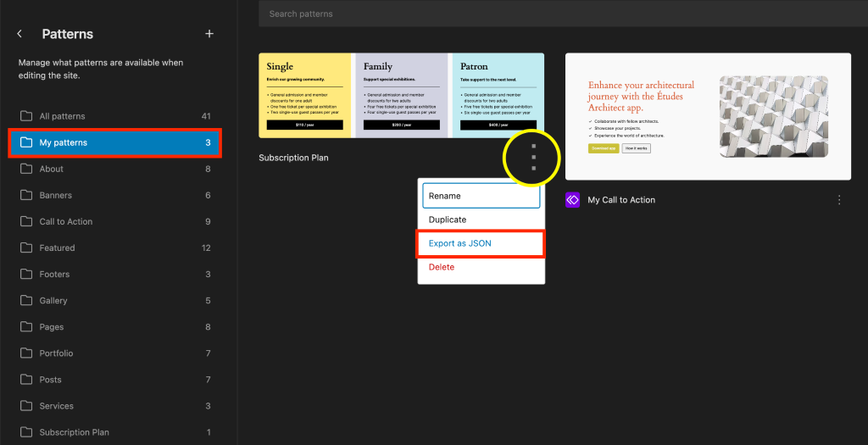Open the Posts category
This screenshot has width=868, height=445.
click(x=115, y=380)
